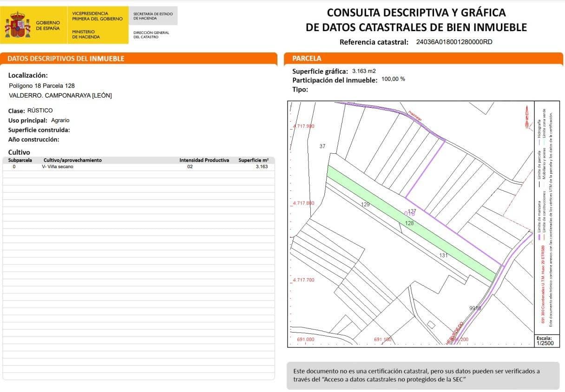Screen dimensions: 565x392
Task: Click the Secretaría de Estado de Hacienda box
Action: coord(153,16)
